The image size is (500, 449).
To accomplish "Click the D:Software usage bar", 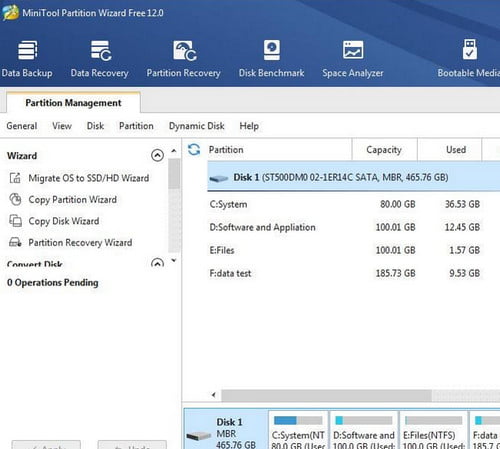I will [x=364, y=420].
